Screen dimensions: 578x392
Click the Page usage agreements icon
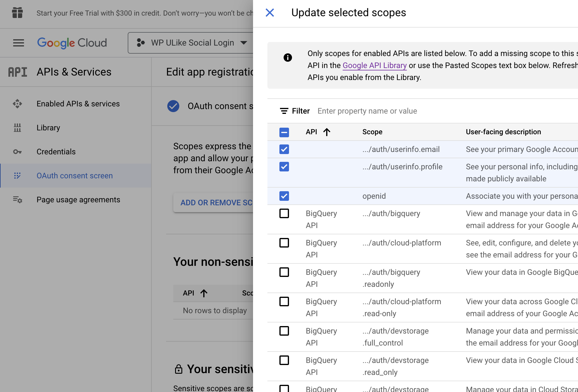pos(17,200)
